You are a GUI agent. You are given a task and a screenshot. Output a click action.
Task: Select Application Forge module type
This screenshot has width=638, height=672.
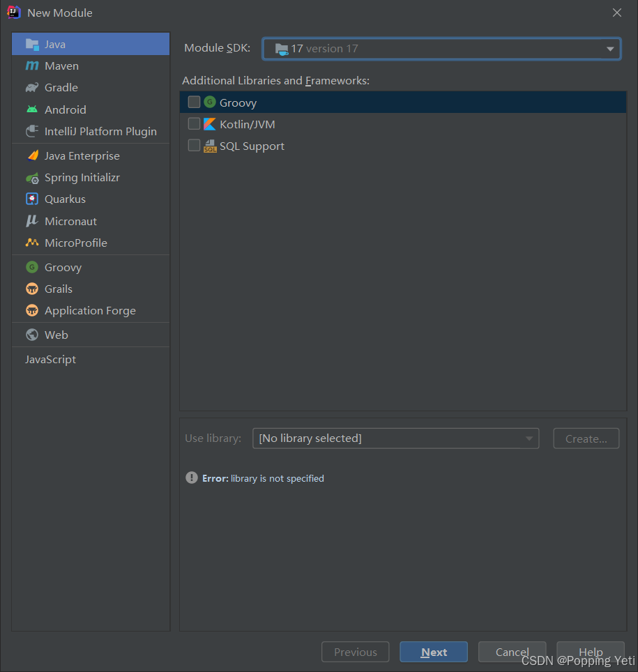point(91,310)
